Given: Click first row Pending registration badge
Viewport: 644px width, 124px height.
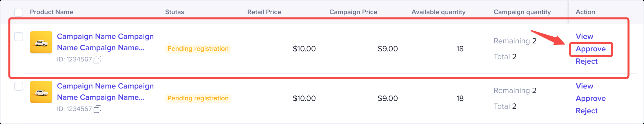Looking at the screenshot, I should pyautogui.click(x=198, y=49).
